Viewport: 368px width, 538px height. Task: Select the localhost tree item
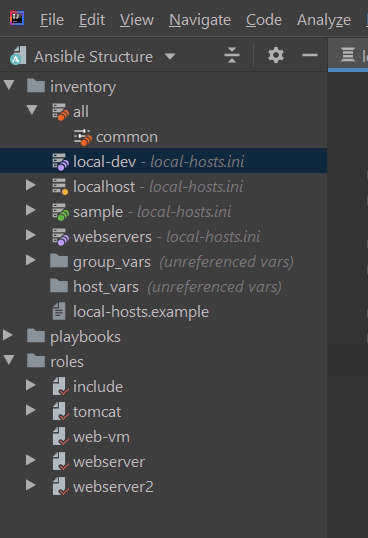(x=104, y=187)
